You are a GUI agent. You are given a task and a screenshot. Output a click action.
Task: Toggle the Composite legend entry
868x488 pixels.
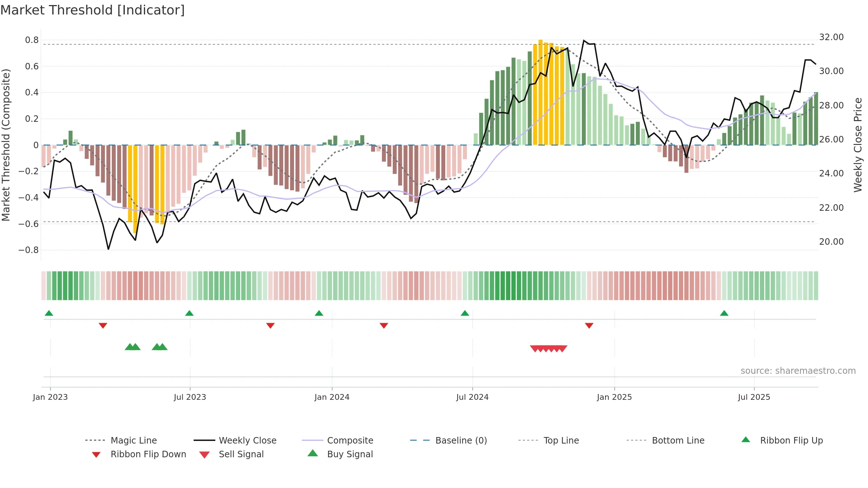click(x=337, y=440)
